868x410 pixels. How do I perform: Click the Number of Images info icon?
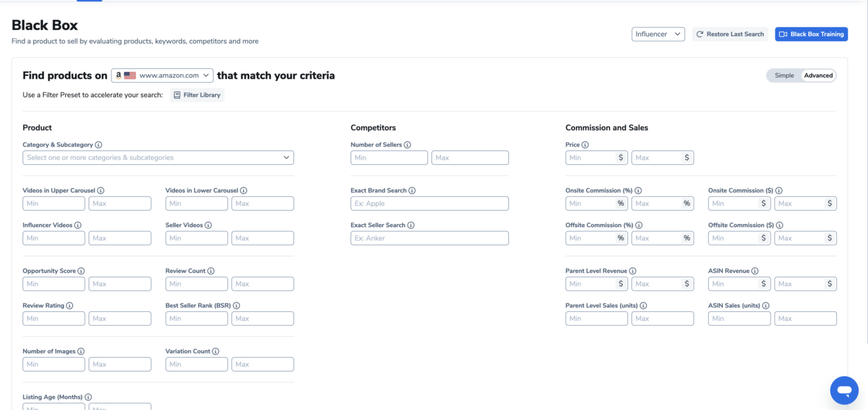[x=81, y=352]
